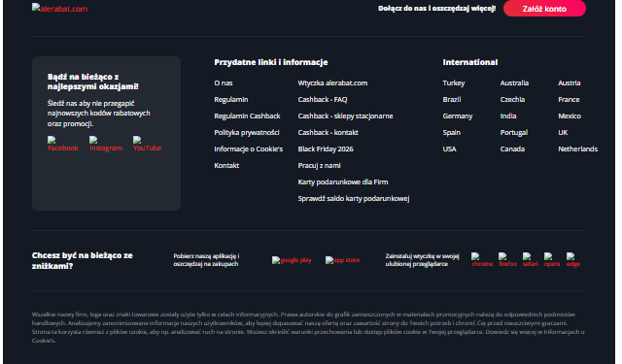Image resolution: width=622 pixels, height=364 pixels.
Task: Click 'Chcesz być na bieżąco ze zniżkami?' text
Action: (x=83, y=260)
